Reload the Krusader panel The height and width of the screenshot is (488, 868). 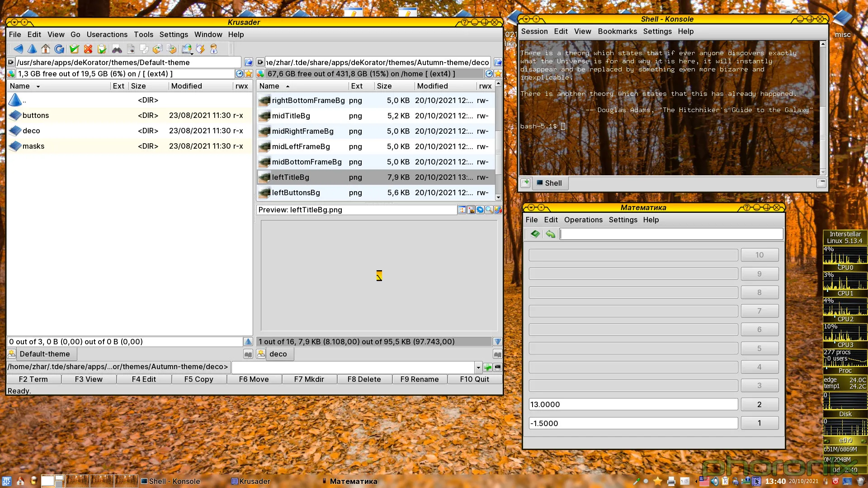click(59, 49)
